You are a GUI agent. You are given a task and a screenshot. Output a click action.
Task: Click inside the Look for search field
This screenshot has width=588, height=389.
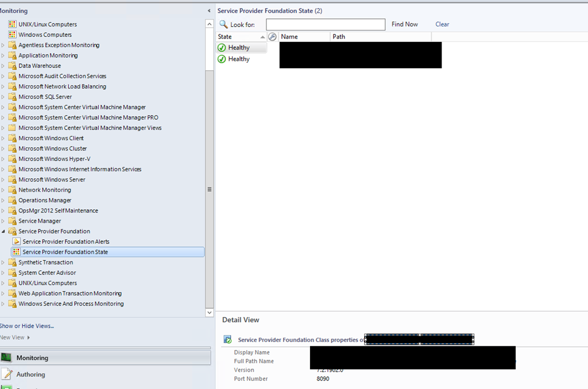pos(325,24)
